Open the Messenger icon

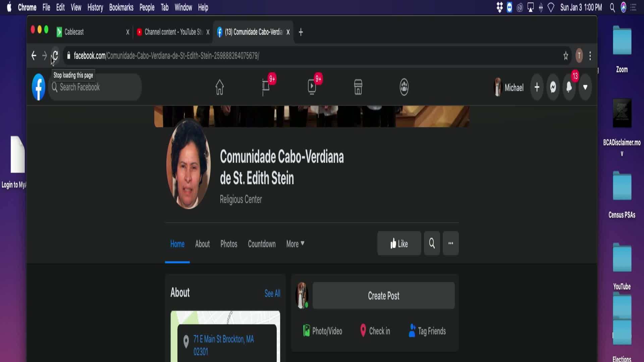click(x=553, y=87)
